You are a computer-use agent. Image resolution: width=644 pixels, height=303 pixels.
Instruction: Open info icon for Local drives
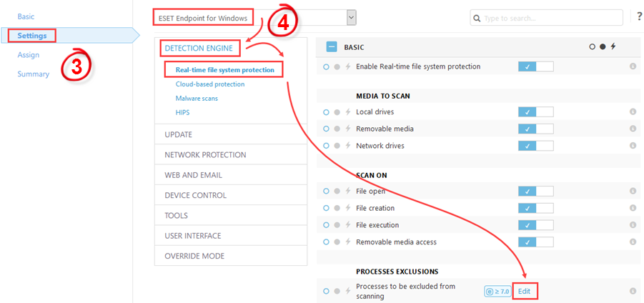(633, 111)
